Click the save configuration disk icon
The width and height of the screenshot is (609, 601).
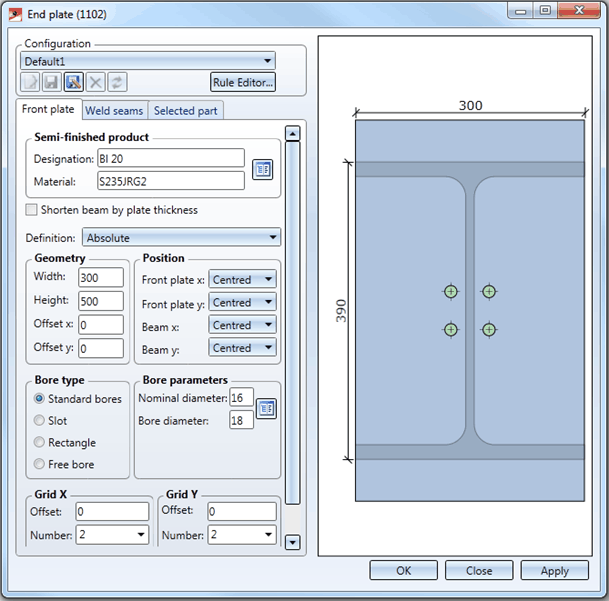click(53, 82)
